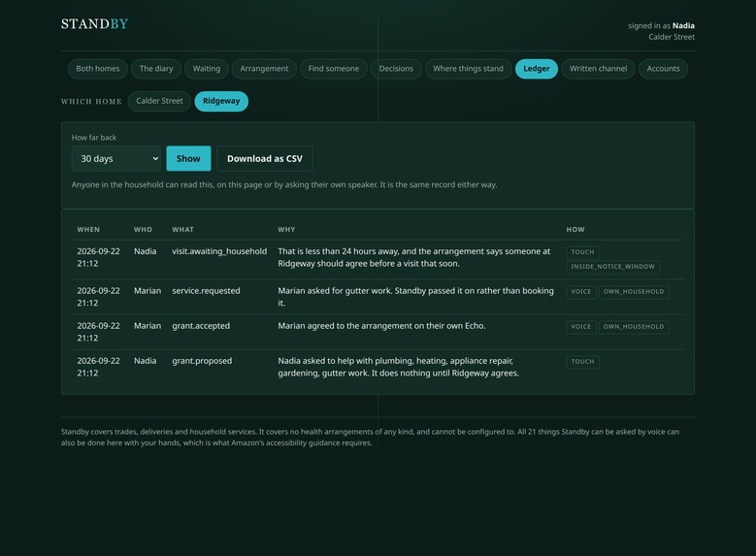Open the Both homes tab
Viewport: 756px width, 556px height.
tap(97, 69)
